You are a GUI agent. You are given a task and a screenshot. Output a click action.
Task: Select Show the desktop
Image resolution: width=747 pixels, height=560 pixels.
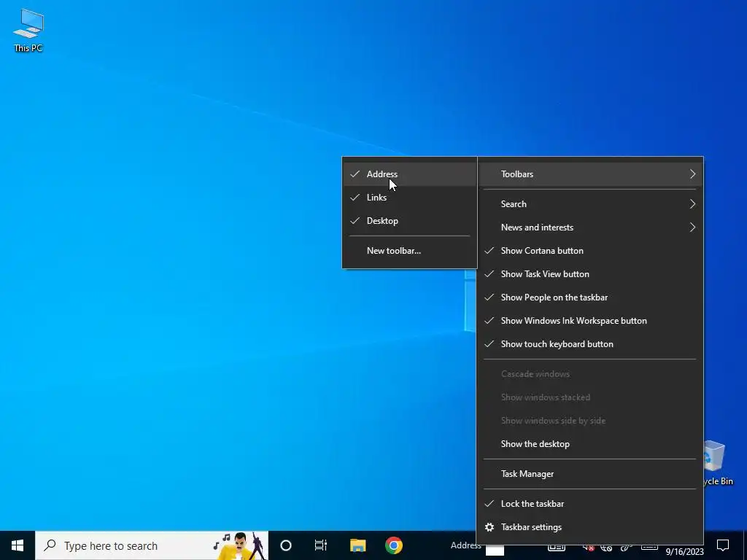(x=590, y=444)
